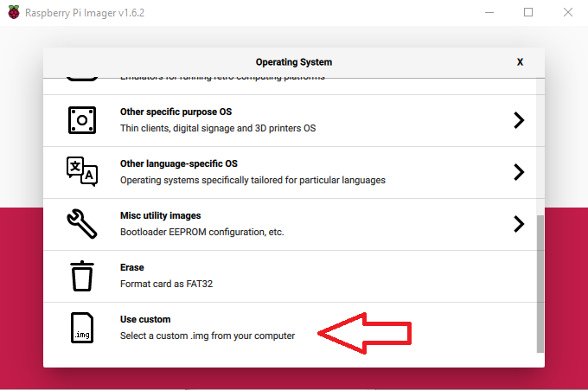Image resolution: width=588 pixels, height=390 pixels.
Task: Open Misc utility images title
Action: click(x=161, y=215)
